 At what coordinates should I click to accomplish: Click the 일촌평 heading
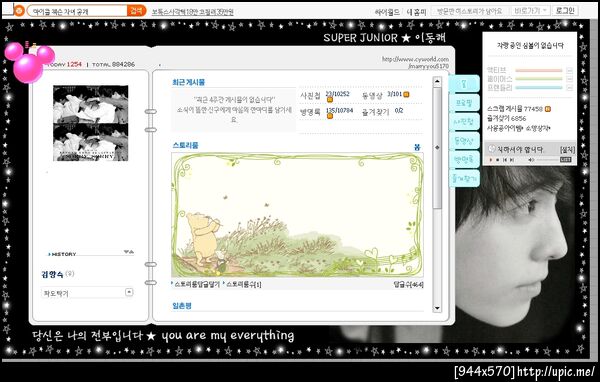click(182, 305)
